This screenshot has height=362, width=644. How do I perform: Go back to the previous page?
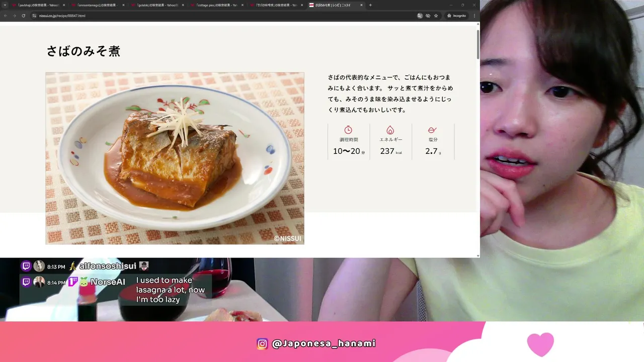(x=6, y=16)
